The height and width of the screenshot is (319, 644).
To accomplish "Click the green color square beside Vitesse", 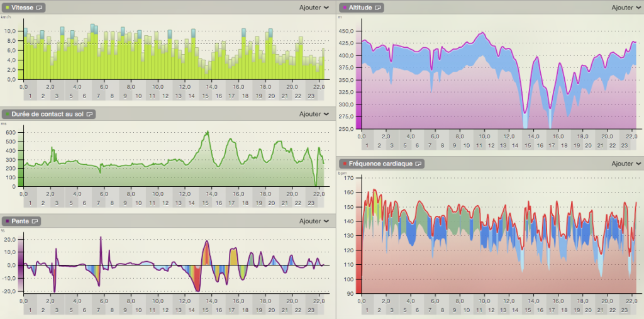I will pos(6,8).
